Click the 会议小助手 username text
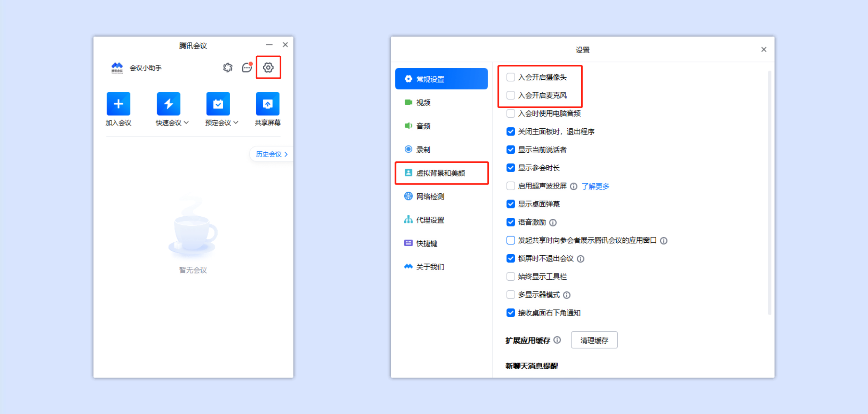868x414 pixels. point(146,68)
